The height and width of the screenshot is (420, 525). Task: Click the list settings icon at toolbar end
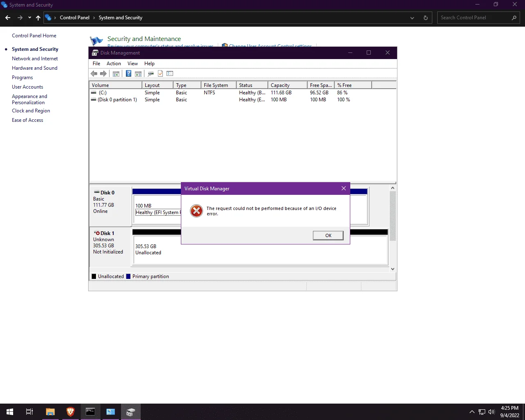click(x=170, y=74)
